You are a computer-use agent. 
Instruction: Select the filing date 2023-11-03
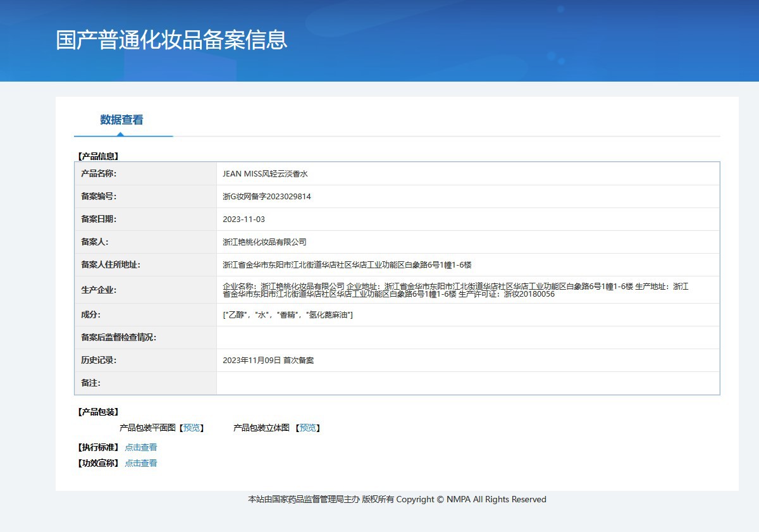[x=244, y=220]
